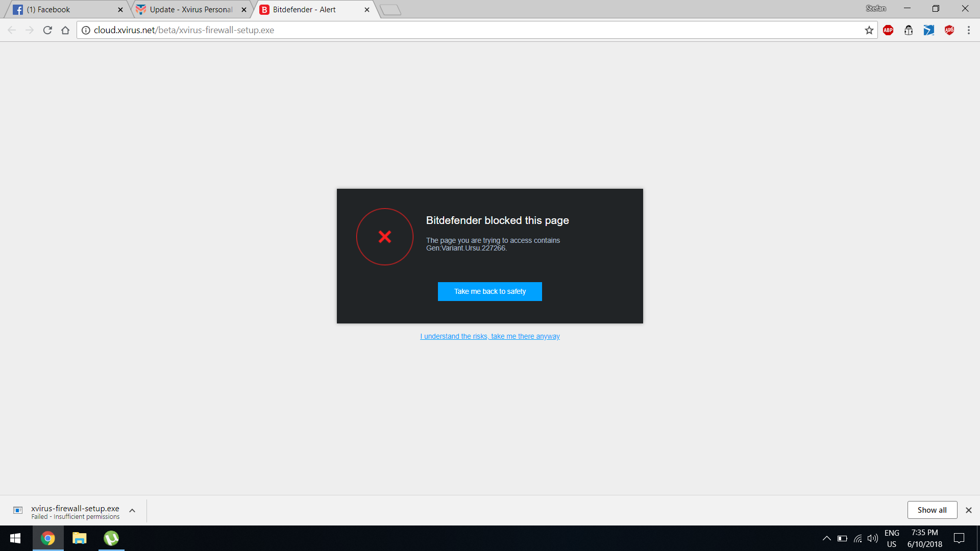Open uTorrent from the taskbar
The image size is (980, 551).
pos(111,538)
